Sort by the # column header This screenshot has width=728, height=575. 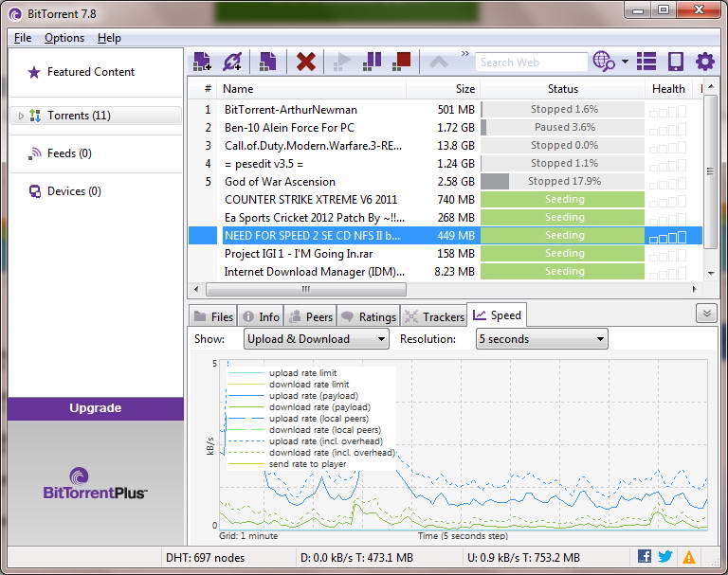tap(204, 89)
